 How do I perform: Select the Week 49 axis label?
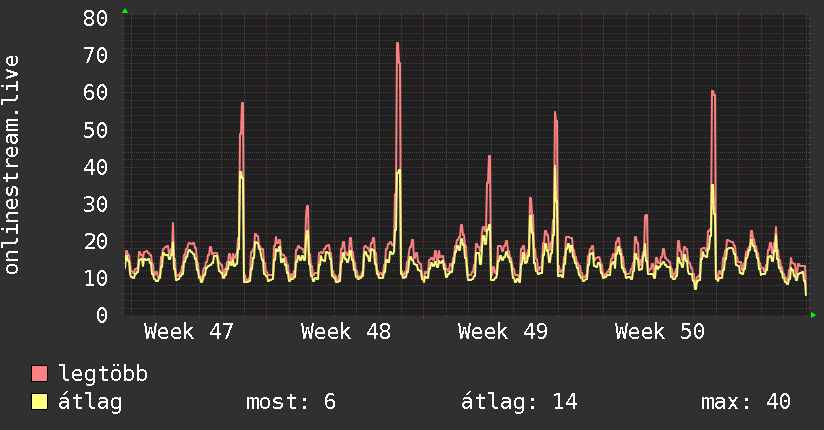(503, 332)
